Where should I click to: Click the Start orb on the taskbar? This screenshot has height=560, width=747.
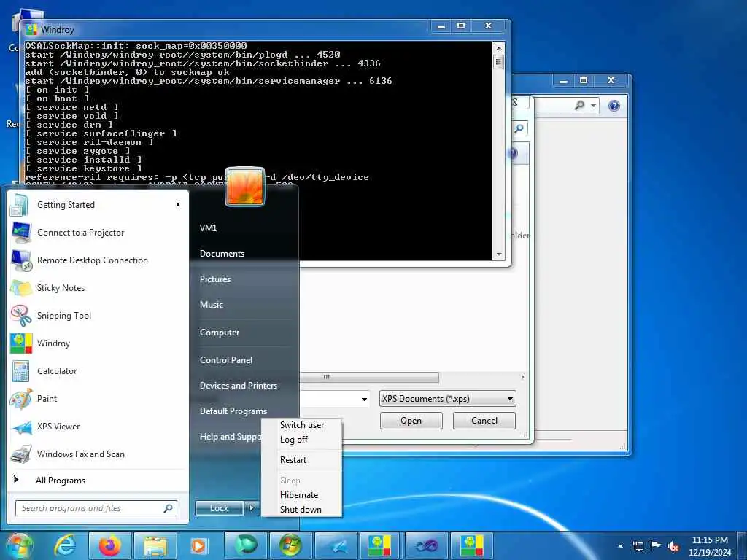(19, 545)
